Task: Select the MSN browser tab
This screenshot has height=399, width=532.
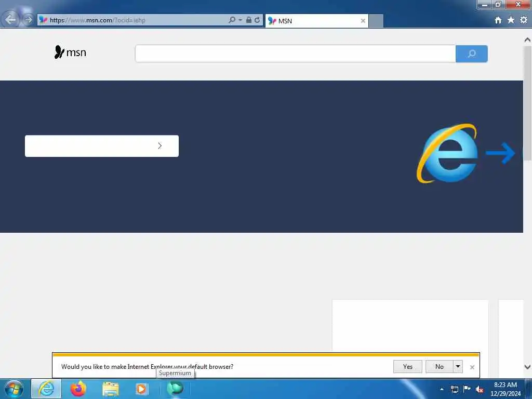Action: point(316,21)
